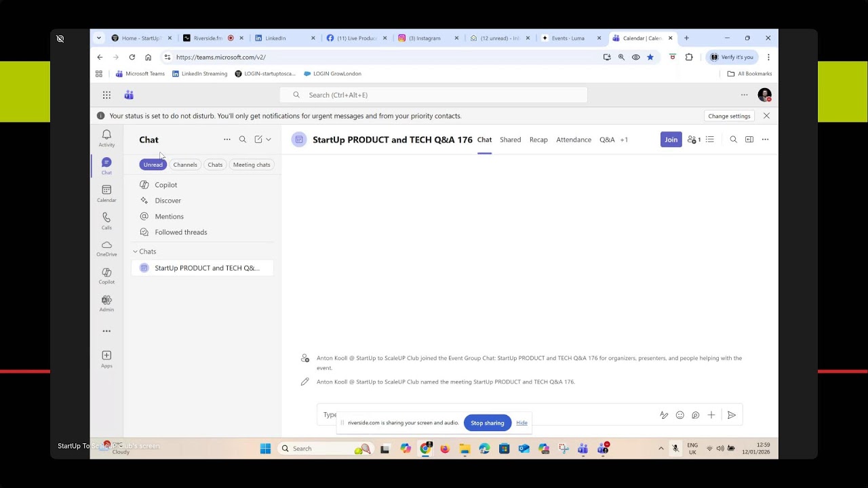Select the Channels filter pill
Image resolution: width=868 pixels, height=488 pixels.
[185, 165]
